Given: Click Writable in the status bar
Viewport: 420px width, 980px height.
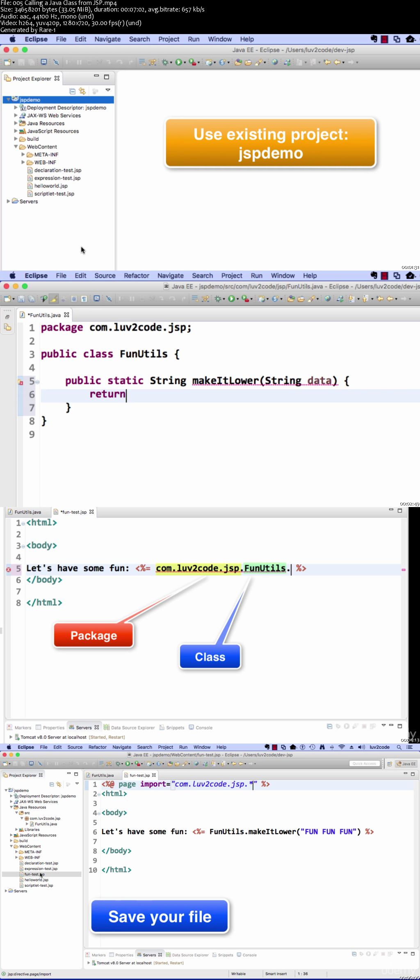Looking at the screenshot, I should point(238,974).
